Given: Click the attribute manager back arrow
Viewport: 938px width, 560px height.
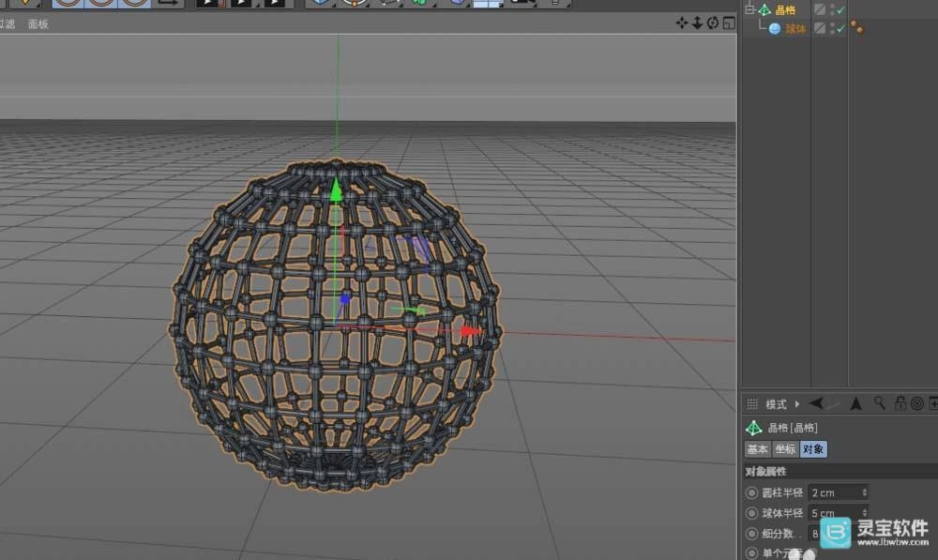Looking at the screenshot, I should point(817,404).
